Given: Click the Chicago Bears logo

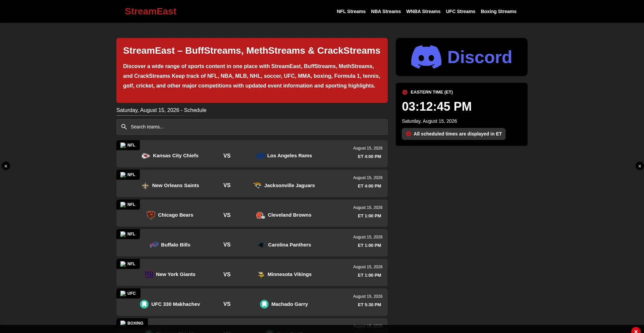Looking at the screenshot, I should pyautogui.click(x=151, y=215).
